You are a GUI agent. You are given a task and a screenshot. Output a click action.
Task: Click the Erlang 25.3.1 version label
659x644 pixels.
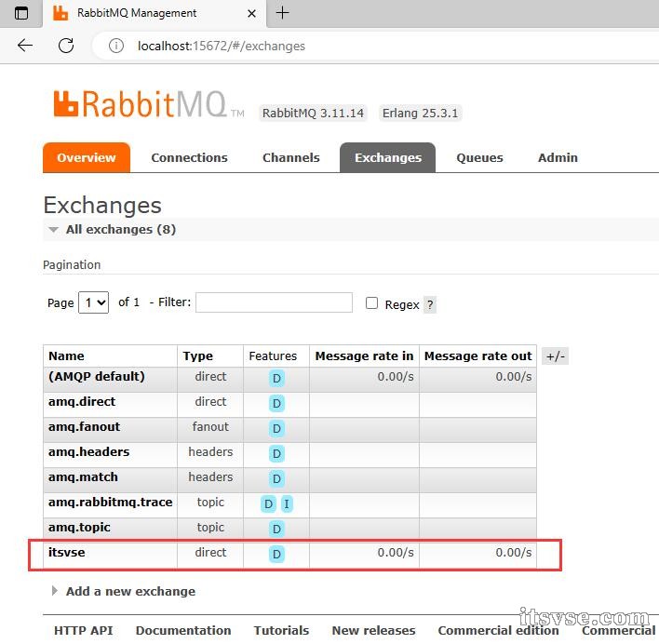tap(421, 114)
